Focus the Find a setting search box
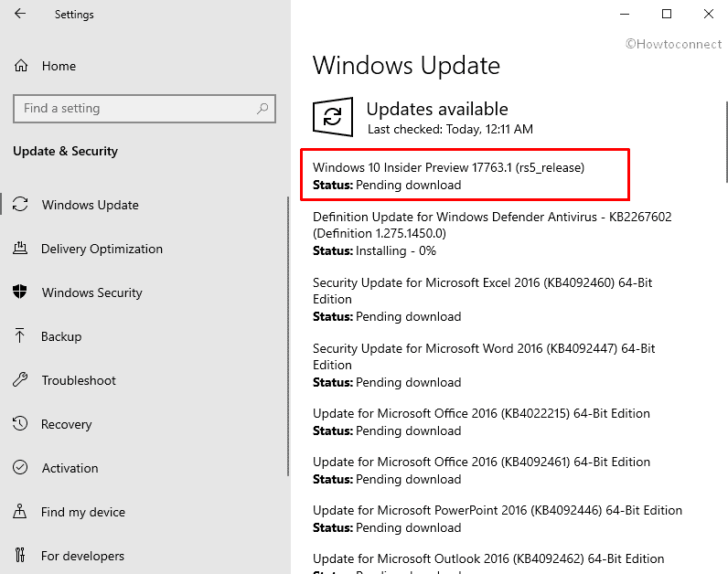728x574 pixels. pos(145,109)
